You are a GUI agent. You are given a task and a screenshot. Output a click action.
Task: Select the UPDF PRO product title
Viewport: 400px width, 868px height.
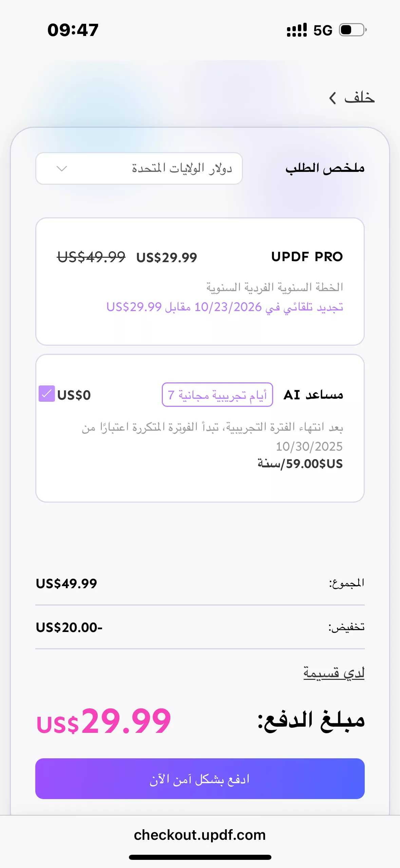click(x=307, y=257)
